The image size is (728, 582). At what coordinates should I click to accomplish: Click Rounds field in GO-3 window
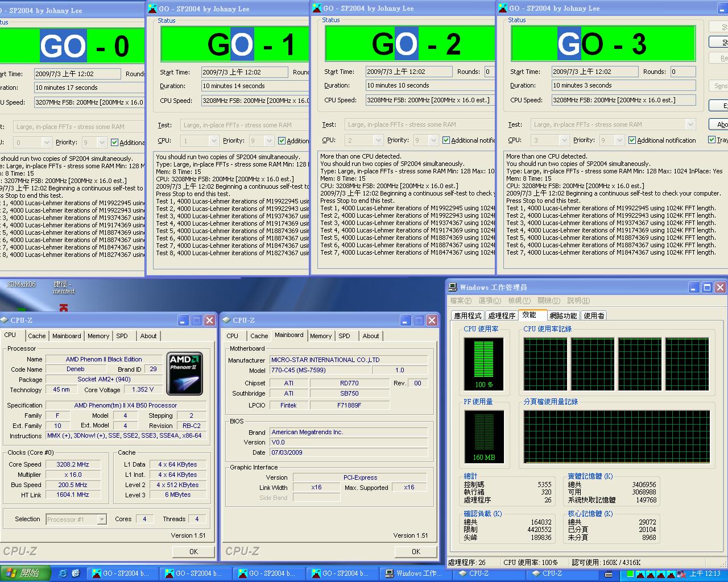682,72
